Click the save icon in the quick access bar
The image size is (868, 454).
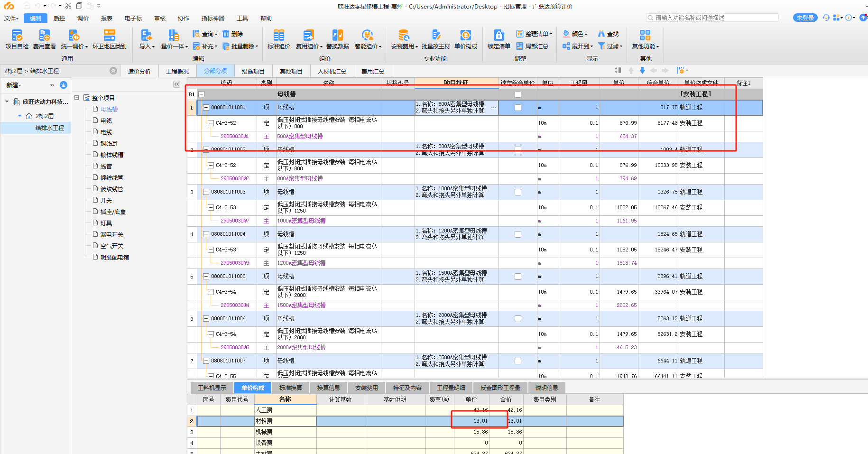(27, 6)
